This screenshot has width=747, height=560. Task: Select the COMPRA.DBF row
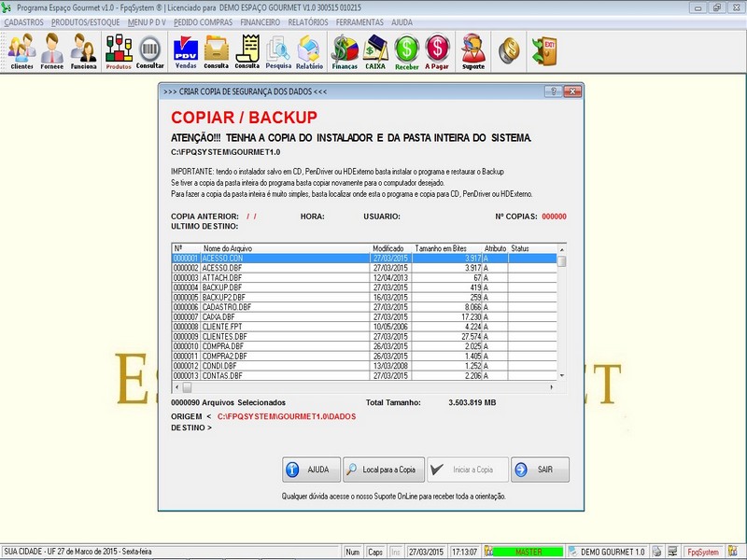(x=364, y=346)
